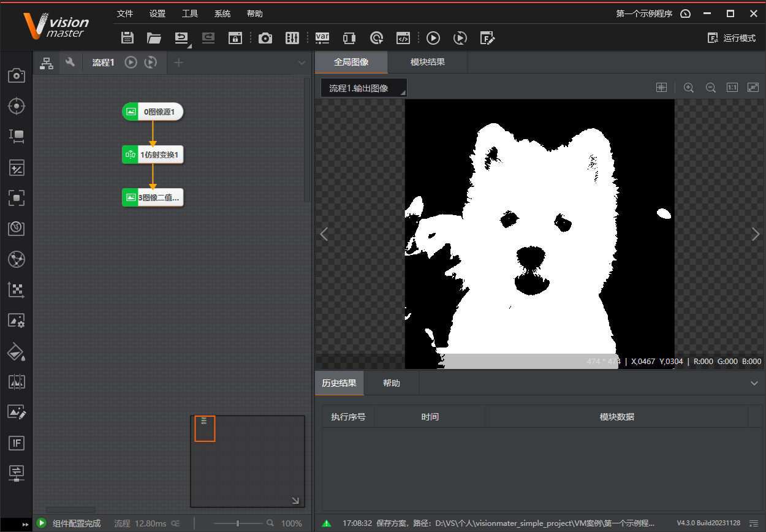Run solution once from top toolbar

point(433,38)
